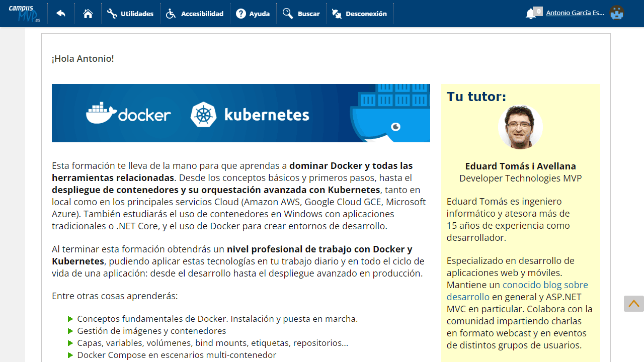
Task: Click the name 'Eduard Tomás i Avellana'
Action: [x=521, y=166]
